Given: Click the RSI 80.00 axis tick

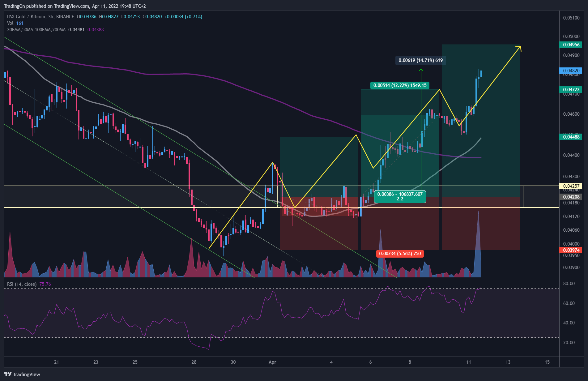Looking at the screenshot, I should (x=569, y=284).
